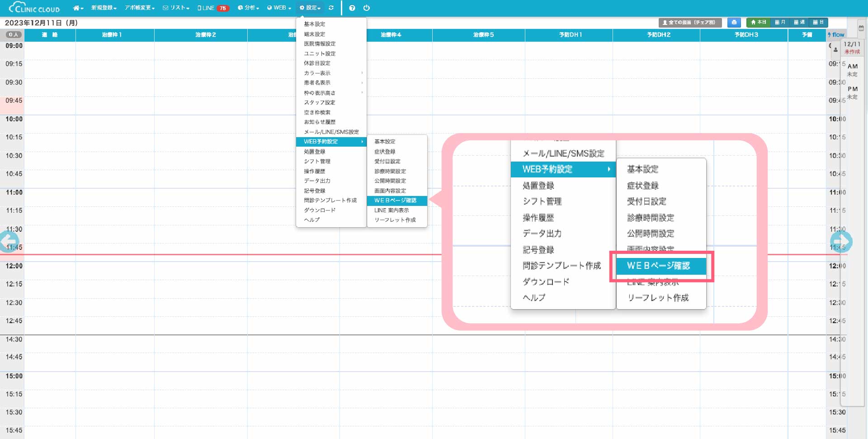This screenshot has height=439, width=868.
Task: Switch to 週 (week) view
Action: click(799, 22)
